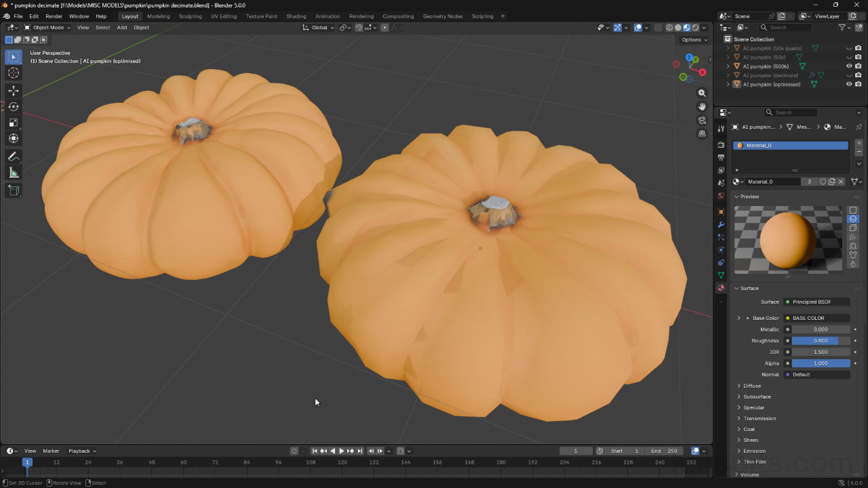
Task: Adjust the Roughness value slider
Action: point(819,340)
